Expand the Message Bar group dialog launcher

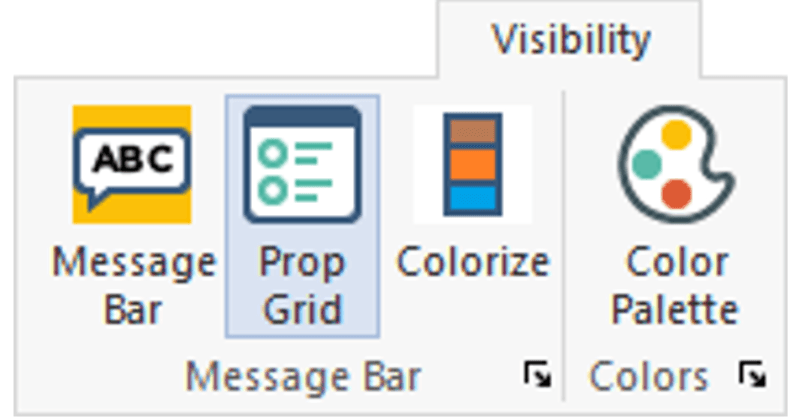537,376
